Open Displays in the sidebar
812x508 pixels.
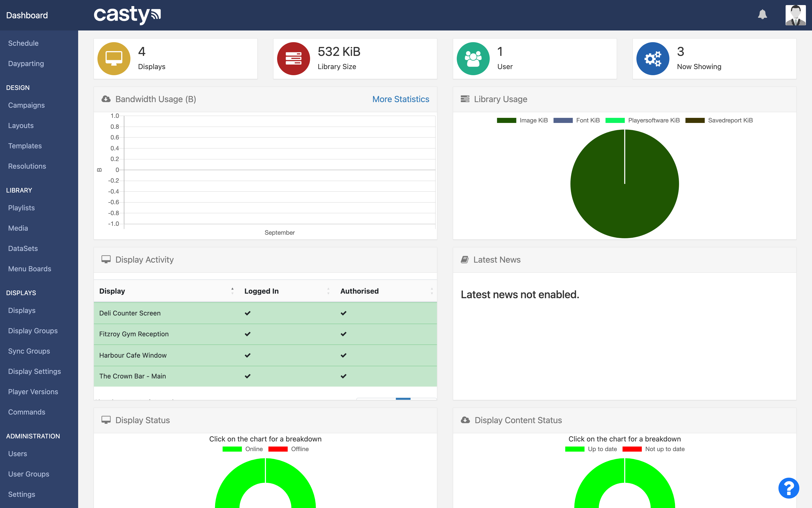tap(22, 310)
